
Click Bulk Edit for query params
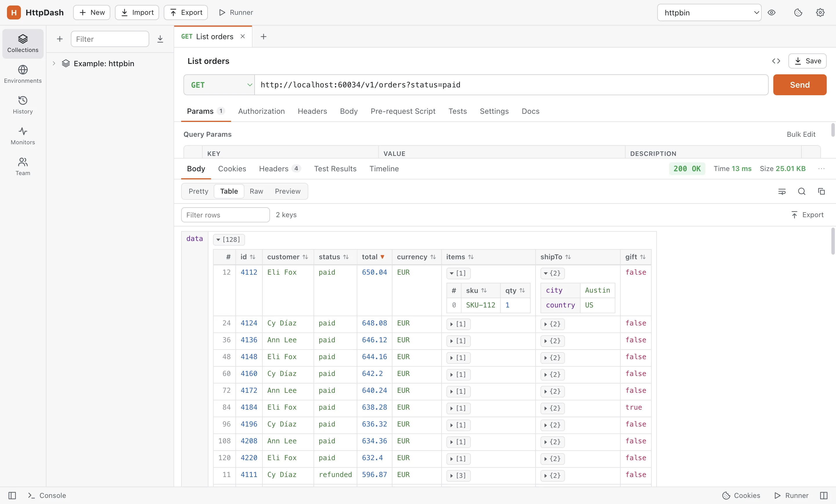(x=801, y=134)
